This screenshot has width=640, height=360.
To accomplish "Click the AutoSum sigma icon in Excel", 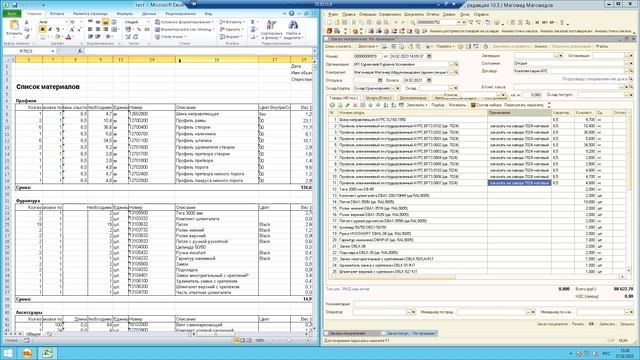I will [x=253, y=22].
